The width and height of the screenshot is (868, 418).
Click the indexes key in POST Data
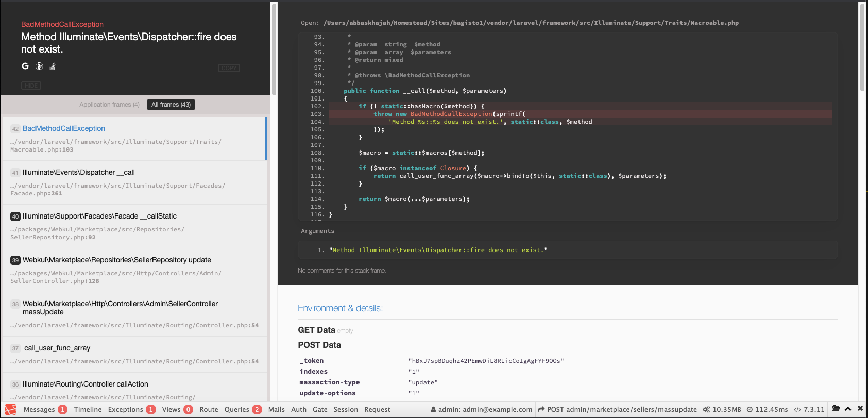click(x=314, y=372)
